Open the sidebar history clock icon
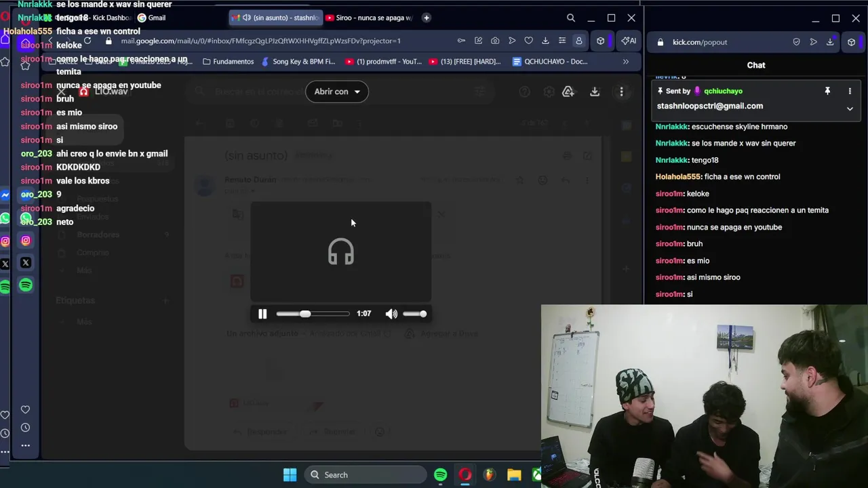The width and height of the screenshot is (868, 488). pyautogui.click(x=25, y=428)
